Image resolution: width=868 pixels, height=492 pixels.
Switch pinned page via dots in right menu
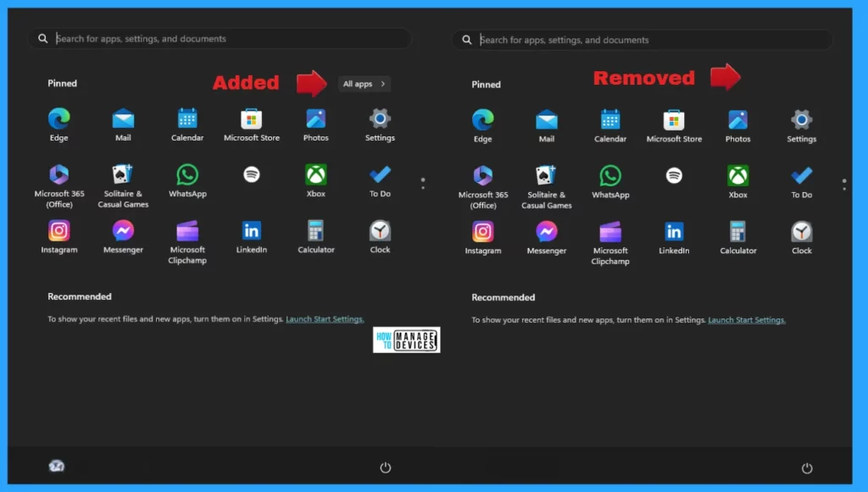coord(844,185)
